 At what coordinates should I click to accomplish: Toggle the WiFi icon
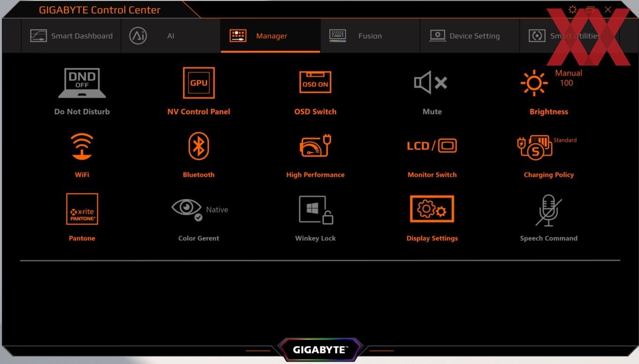[x=82, y=146]
